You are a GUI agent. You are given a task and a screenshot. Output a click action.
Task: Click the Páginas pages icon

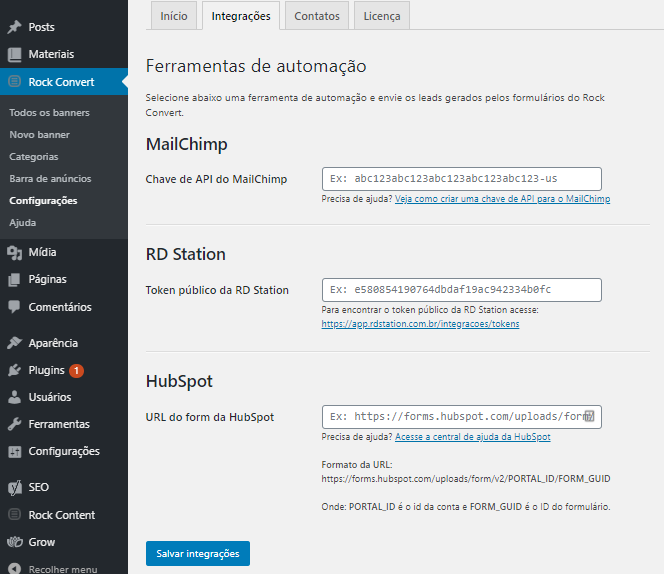[14, 280]
